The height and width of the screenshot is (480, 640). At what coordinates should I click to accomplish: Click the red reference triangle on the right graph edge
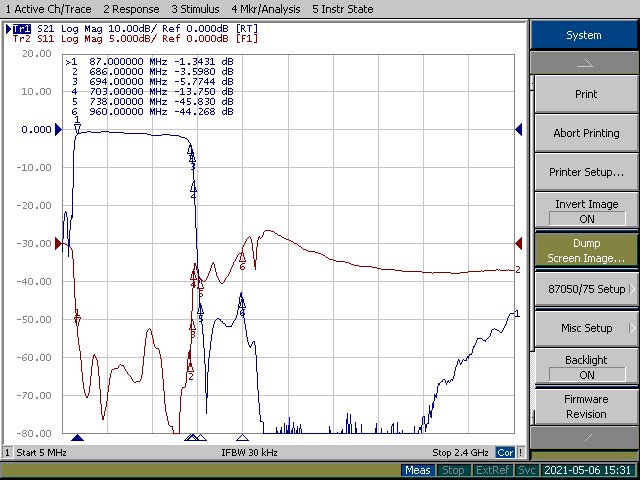(x=518, y=243)
